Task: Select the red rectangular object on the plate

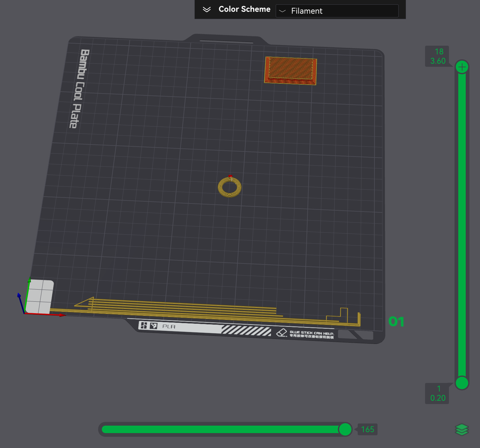Action: pos(290,71)
